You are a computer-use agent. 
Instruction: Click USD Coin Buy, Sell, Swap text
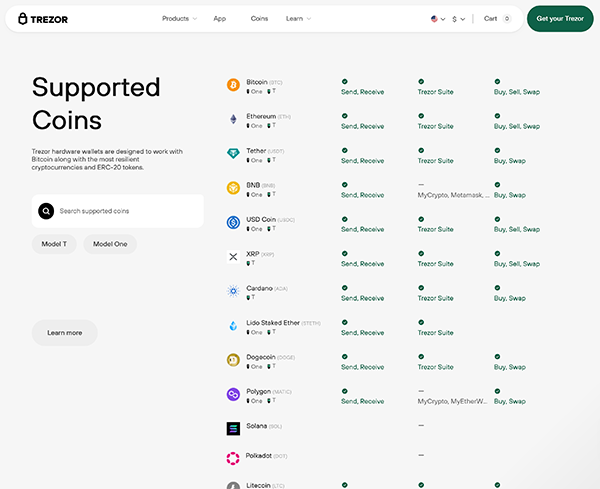(x=517, y=229)
